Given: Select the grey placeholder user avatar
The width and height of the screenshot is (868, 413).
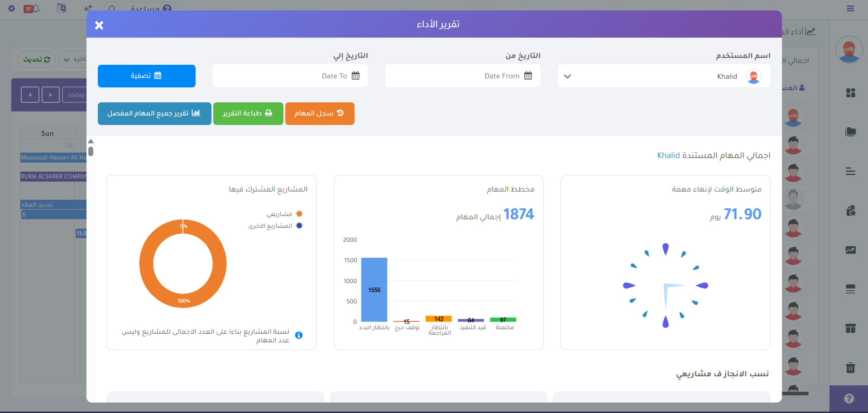Looking at the screenshot, I should (793, 199).
